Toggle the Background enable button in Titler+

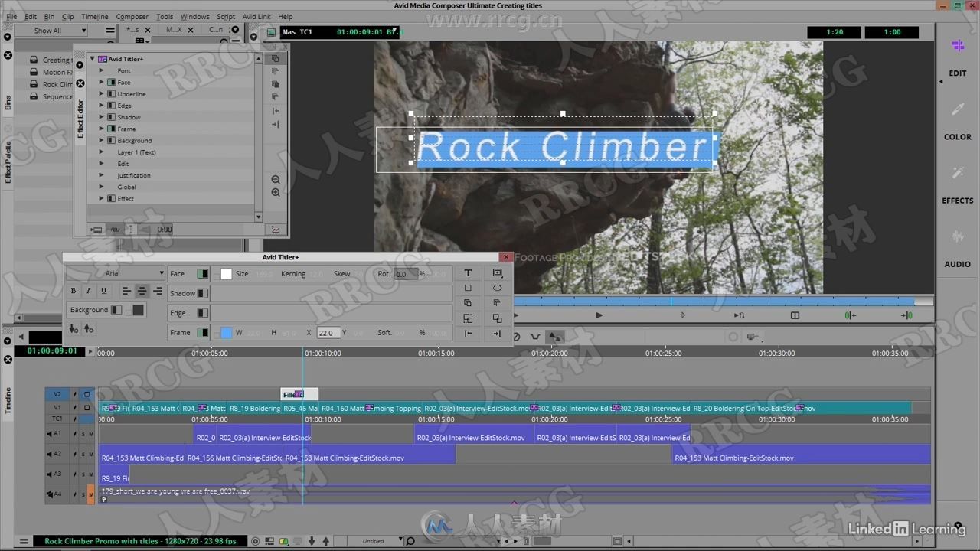[116, 310]
